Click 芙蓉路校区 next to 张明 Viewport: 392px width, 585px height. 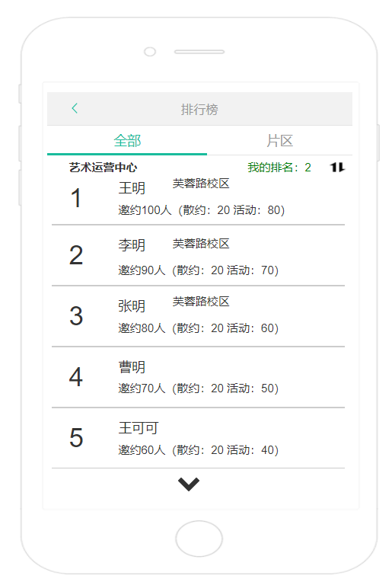click(201, 302)
